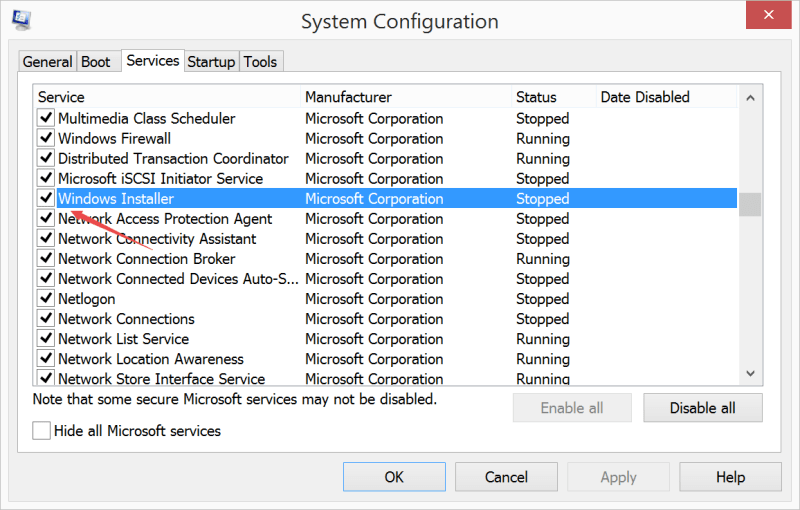Sort by the Manufacturer column header
Viewport: 800px width, 510px height.
point(406,97)
